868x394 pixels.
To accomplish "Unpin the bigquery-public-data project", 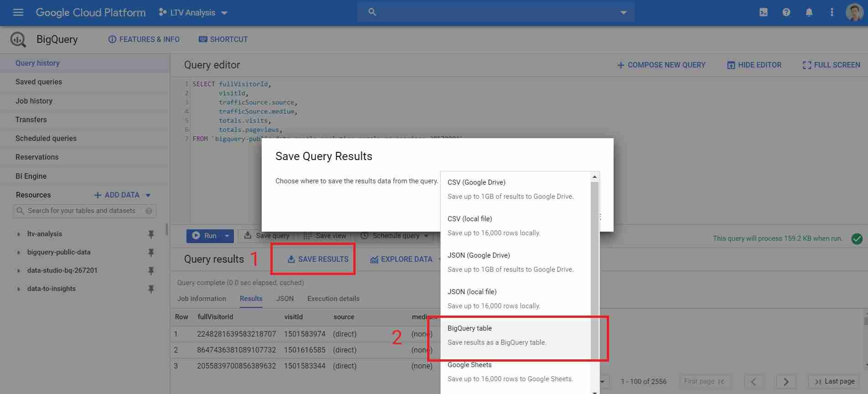I will pyautogui.click(x=151, y=253).
